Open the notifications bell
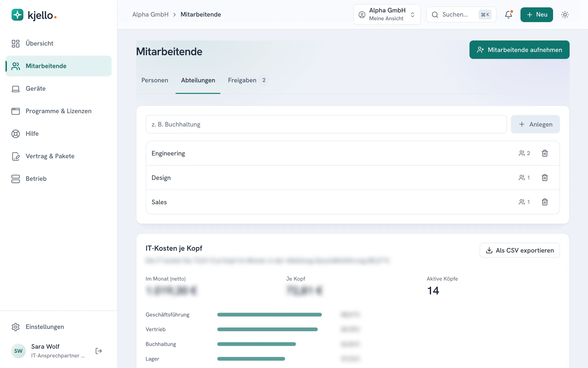The image size is (588, 368). 508,14
